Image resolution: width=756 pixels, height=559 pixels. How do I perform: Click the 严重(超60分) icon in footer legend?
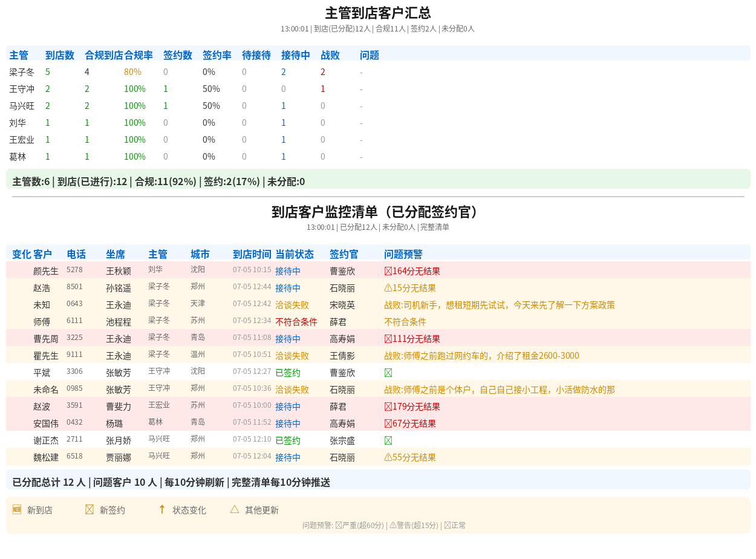click(339, 525)
